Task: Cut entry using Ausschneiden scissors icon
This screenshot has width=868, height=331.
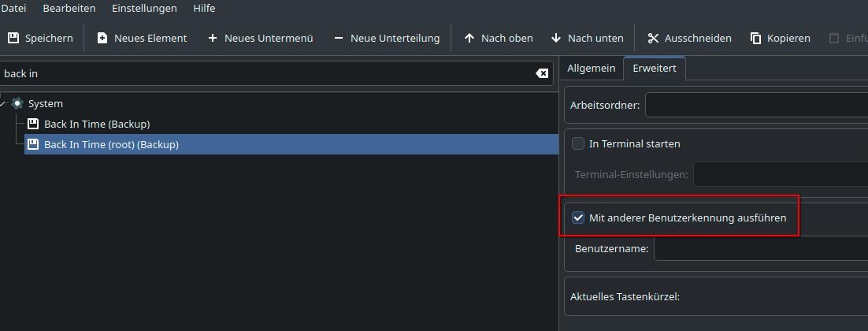Action: point(653,38)
